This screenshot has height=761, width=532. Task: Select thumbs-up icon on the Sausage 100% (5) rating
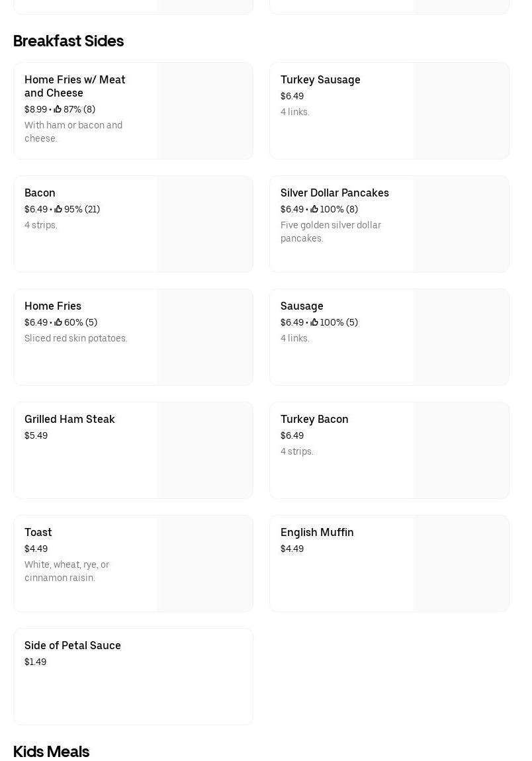point(314,322)
